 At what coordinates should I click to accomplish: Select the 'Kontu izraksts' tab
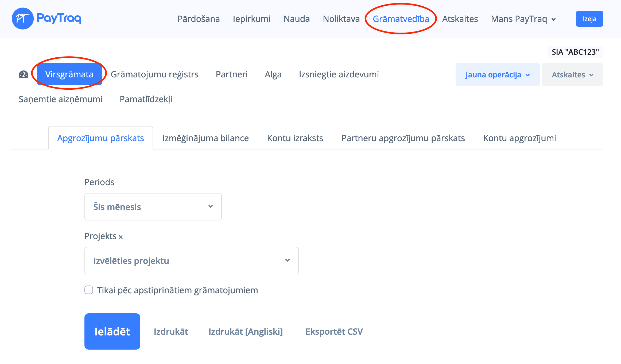[295, 138]
